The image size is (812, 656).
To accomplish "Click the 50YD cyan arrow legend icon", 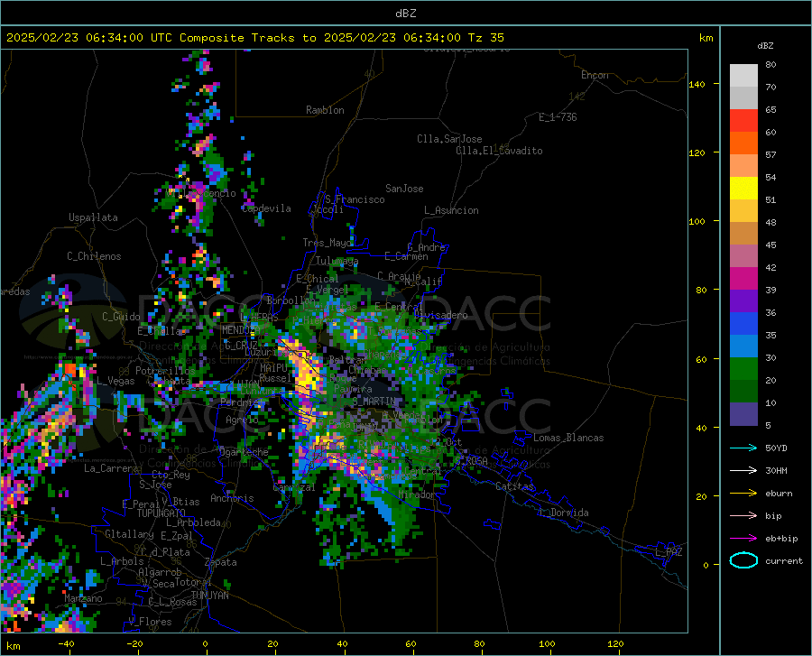I will tap(743, 448).
